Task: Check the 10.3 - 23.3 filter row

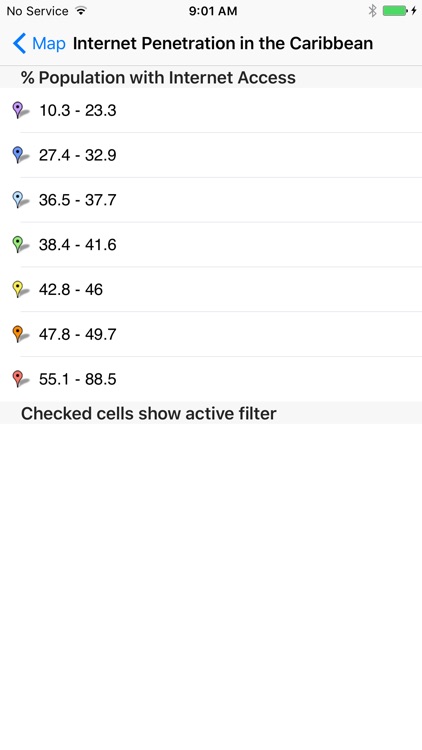Action: click(211, 110)
